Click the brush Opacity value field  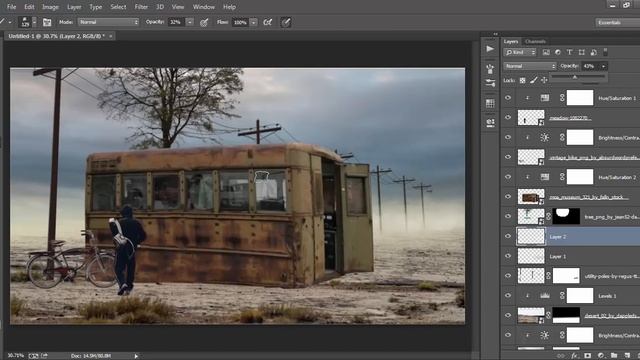176,22
